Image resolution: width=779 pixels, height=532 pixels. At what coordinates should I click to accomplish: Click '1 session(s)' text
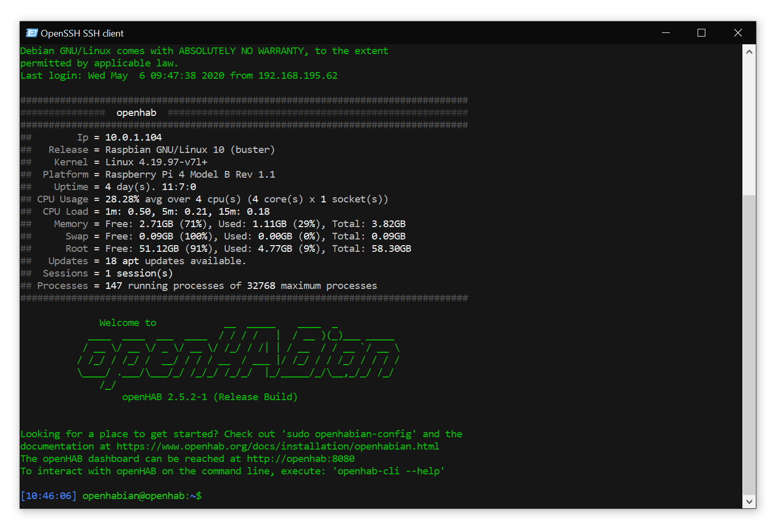click(139, 273)
